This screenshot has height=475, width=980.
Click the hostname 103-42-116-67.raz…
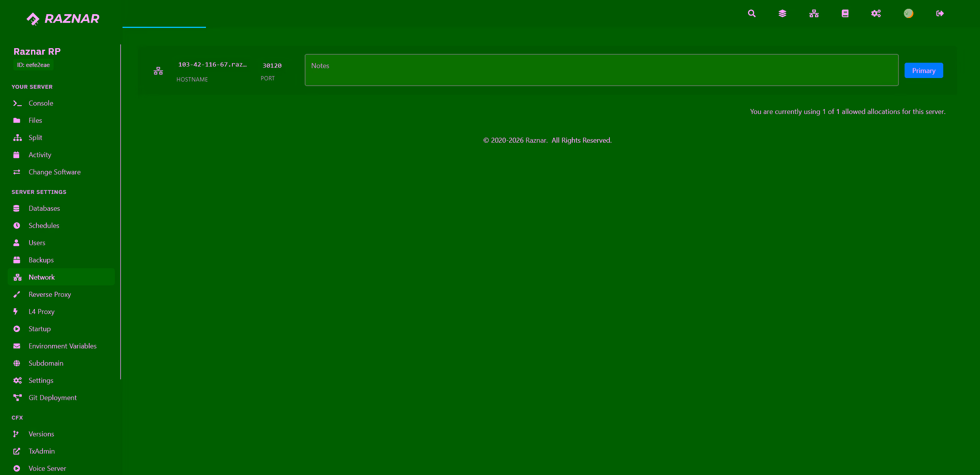212,65
